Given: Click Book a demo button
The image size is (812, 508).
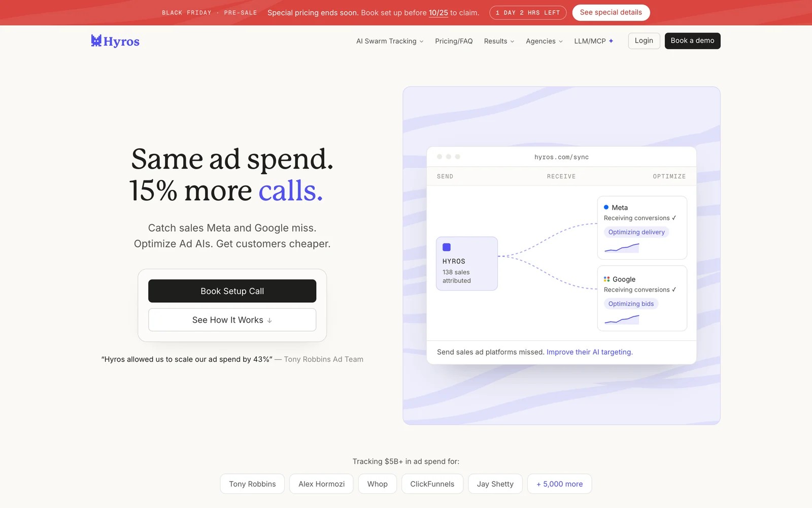Looking at the screenshot, I should 692,41.
